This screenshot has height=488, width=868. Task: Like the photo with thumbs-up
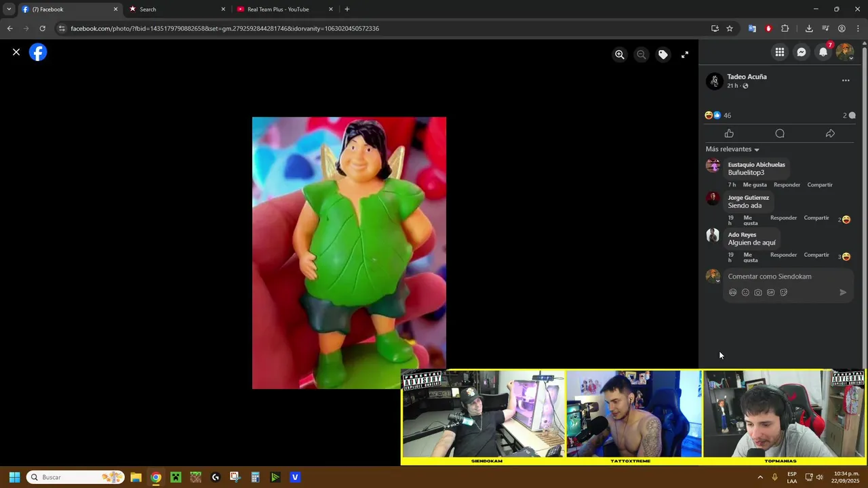(x=729, y=134)
